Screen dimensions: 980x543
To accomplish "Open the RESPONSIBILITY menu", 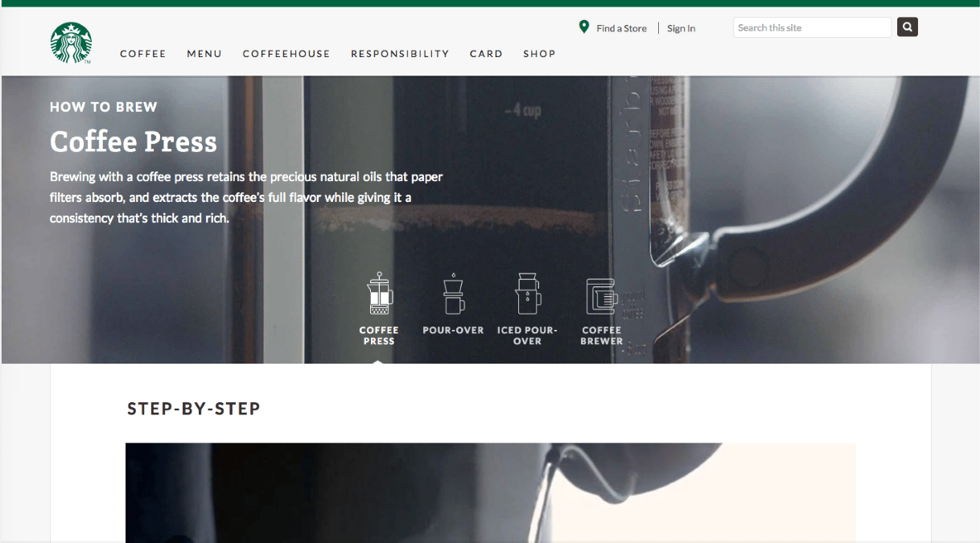I will (x=400, y=54).
